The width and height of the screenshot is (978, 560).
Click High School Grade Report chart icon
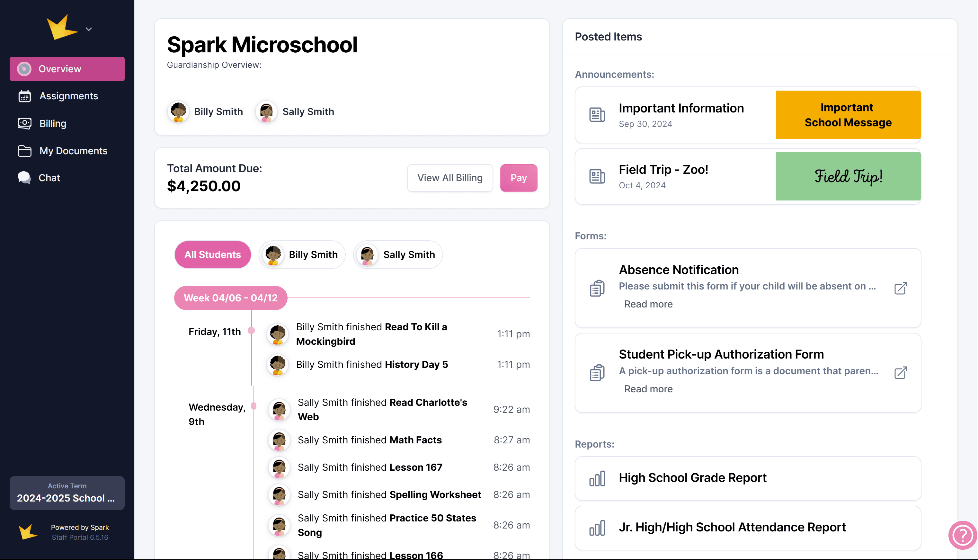point(597,478)
